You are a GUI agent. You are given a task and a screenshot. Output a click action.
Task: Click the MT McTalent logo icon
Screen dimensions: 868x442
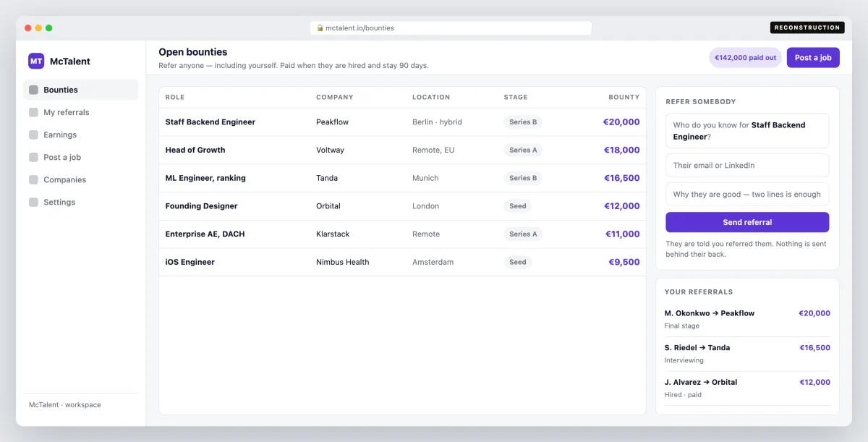[36, 61]
